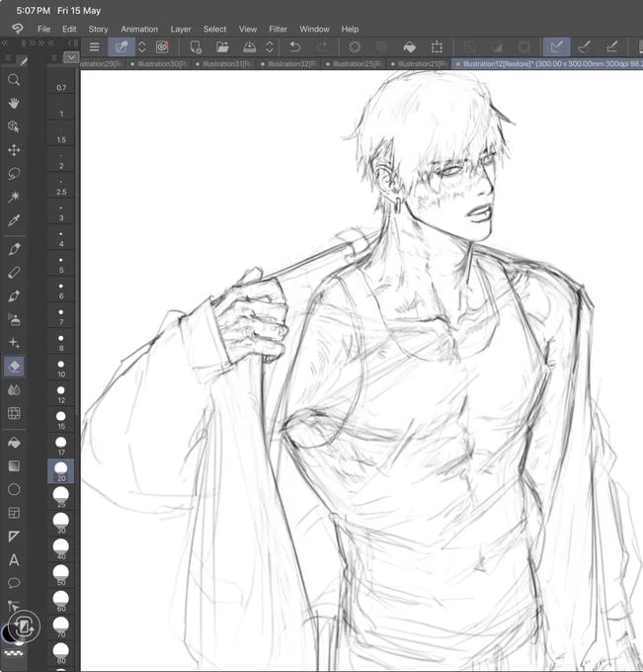
Task: Create a new canvas document
Action: click(196, 46)
